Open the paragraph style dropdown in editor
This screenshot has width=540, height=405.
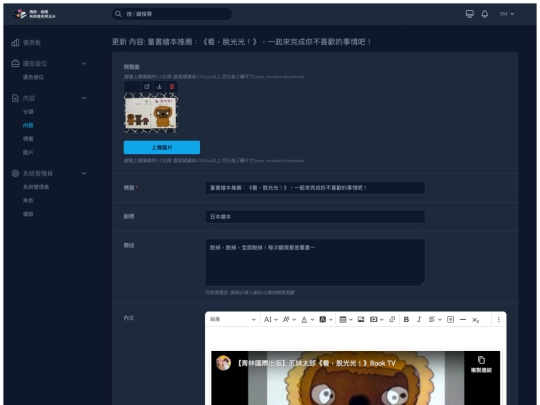[x=233, y=320]
